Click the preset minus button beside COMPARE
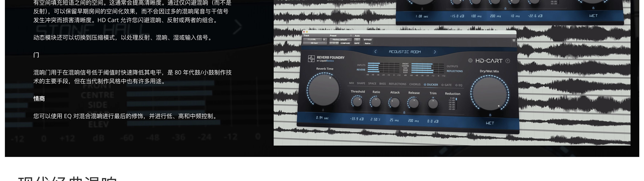 coord(331,43)
